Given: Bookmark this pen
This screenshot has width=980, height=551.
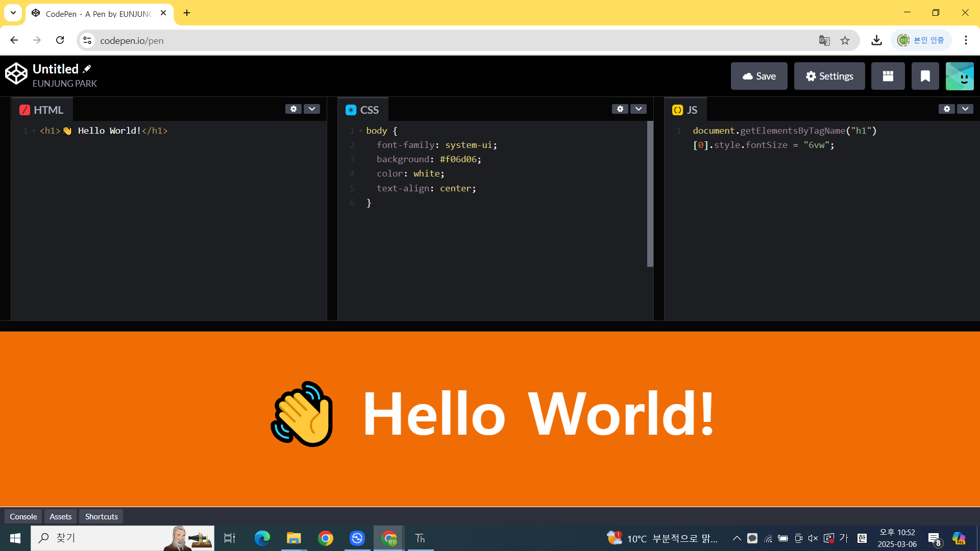Looking at the screenshot, I should click(x=925, y=76).
